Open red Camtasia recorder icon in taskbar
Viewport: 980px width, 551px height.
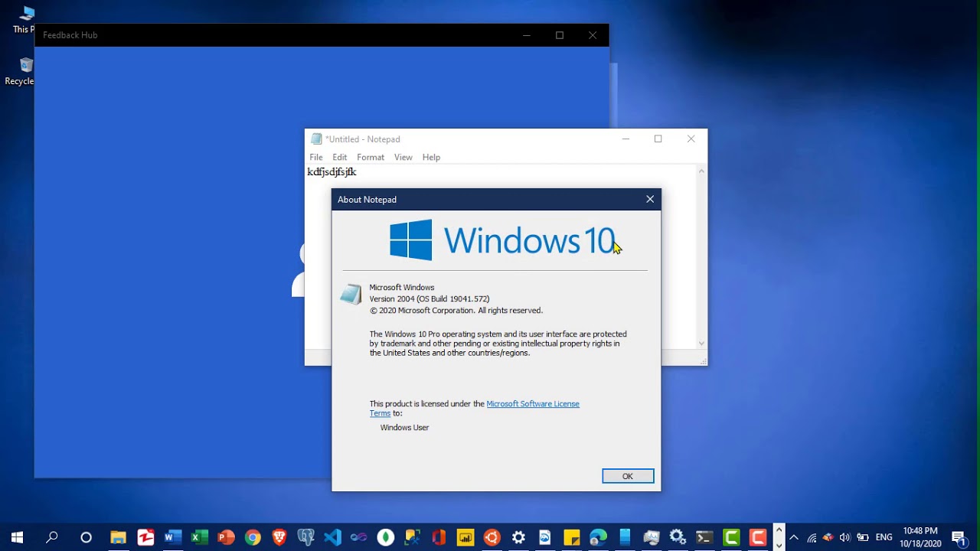point(757,537)
